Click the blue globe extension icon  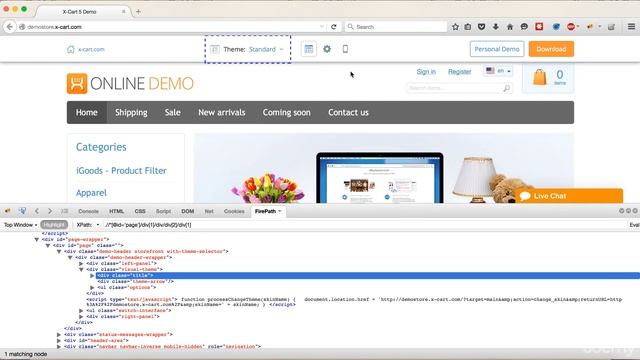coord(556,27)
